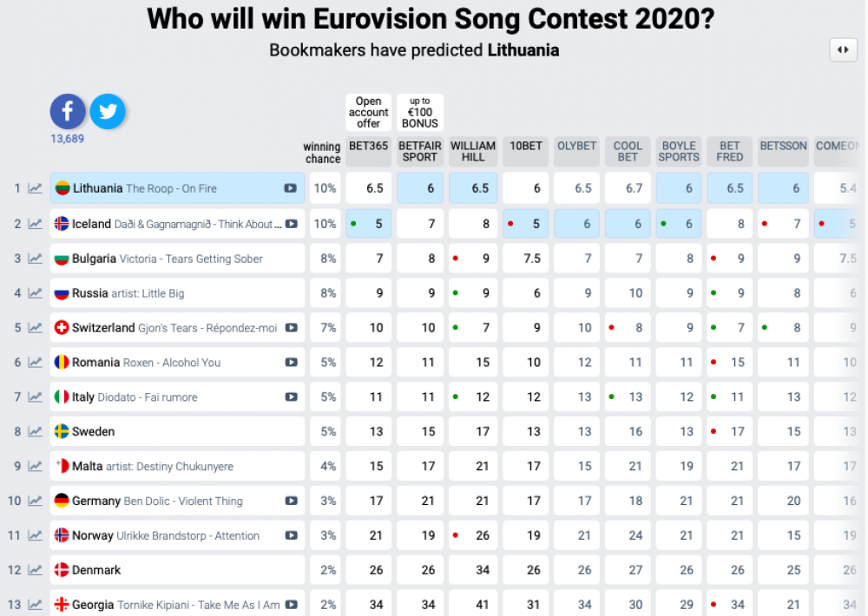Toggle table width with the left-right arrows button

coord(843,49)
